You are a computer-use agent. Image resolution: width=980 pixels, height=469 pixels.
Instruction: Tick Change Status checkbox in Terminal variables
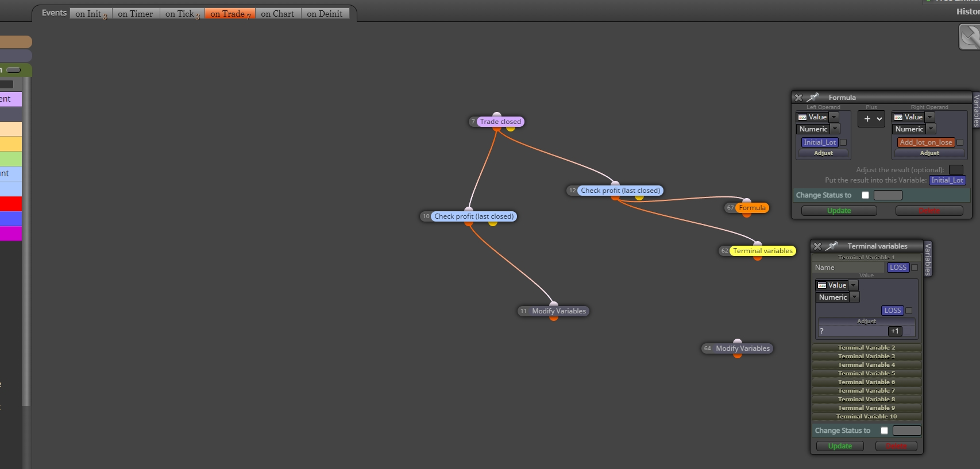884,431
